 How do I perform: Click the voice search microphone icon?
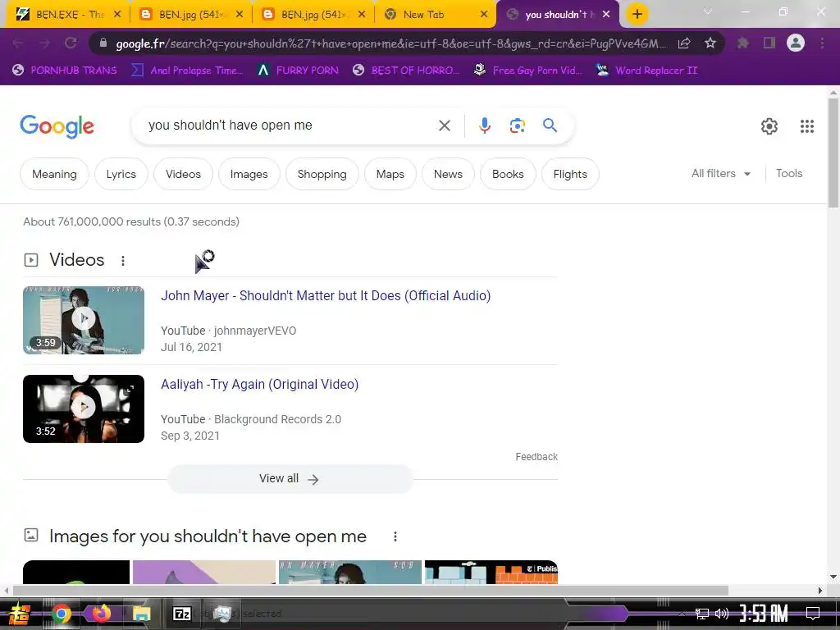click(484, 126)
